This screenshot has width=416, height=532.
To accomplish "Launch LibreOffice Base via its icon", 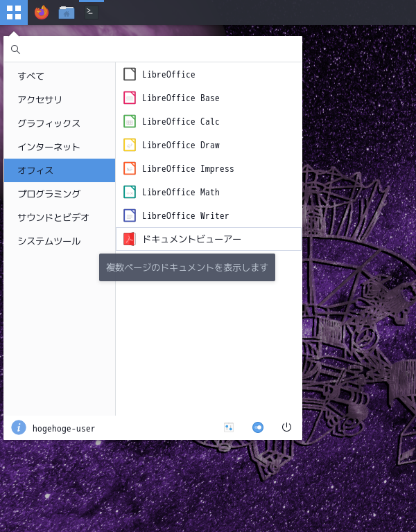I will (x=130, y=98).
